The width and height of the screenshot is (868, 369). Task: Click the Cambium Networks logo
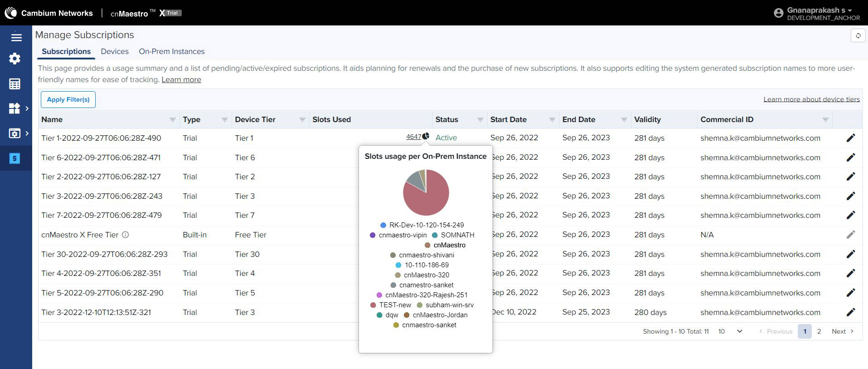tap(48, 13)
